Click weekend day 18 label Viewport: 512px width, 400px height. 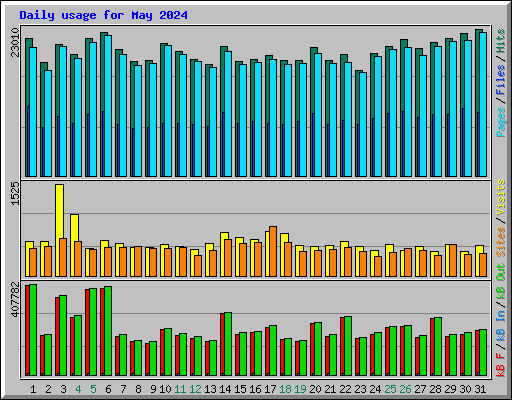click(285, 389)
